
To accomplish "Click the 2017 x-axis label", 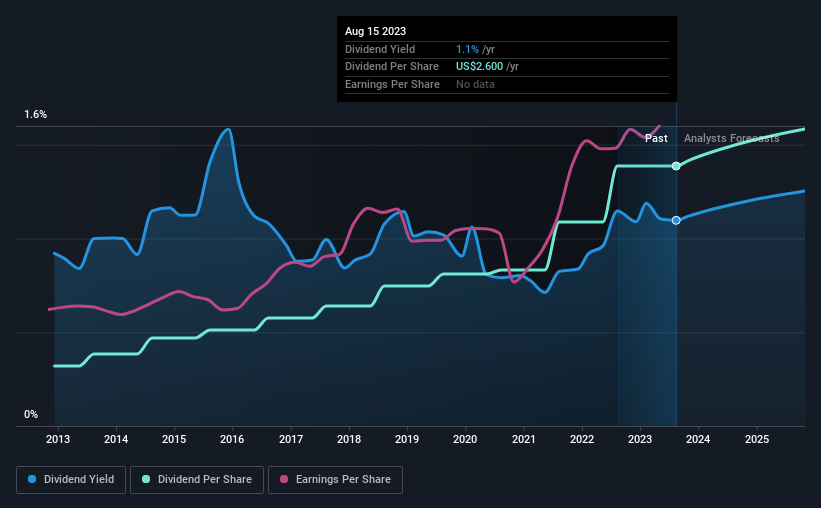I will tap(291, 439).
